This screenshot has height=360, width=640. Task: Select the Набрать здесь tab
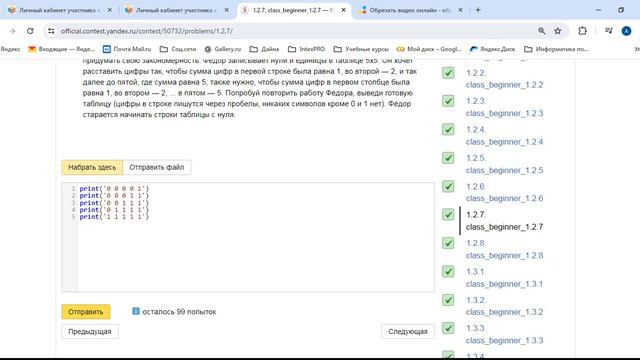click(x=92, y=167)
